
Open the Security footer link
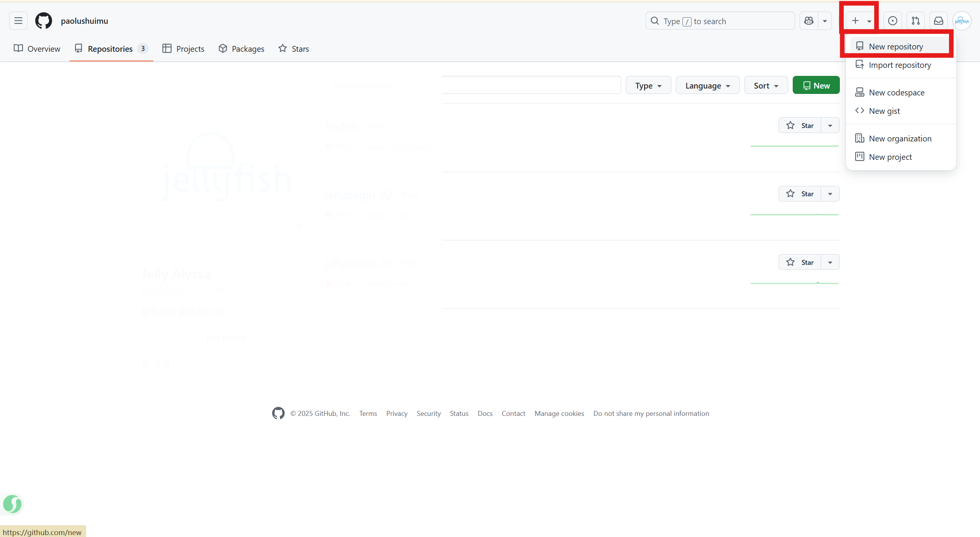429,414
